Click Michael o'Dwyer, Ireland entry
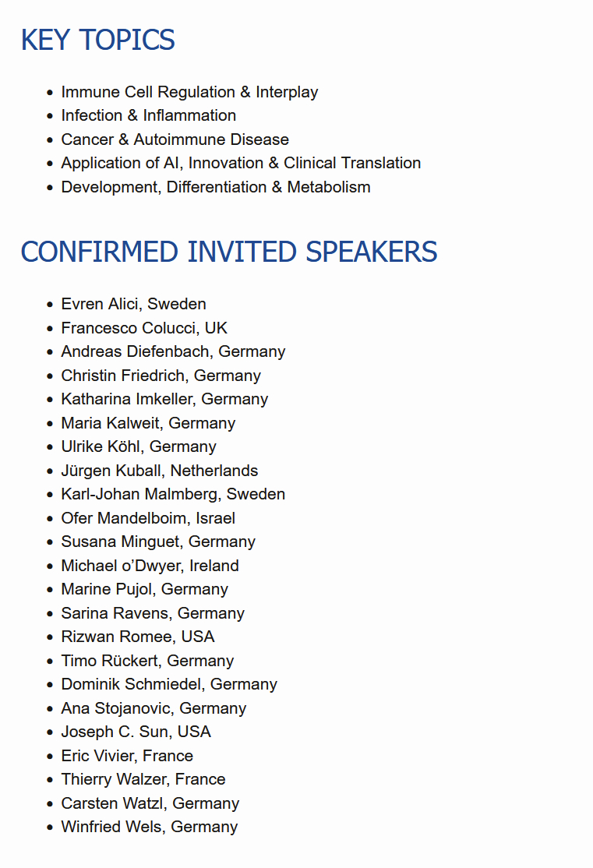This screenshot has width=593, height=868. point(150,566)
